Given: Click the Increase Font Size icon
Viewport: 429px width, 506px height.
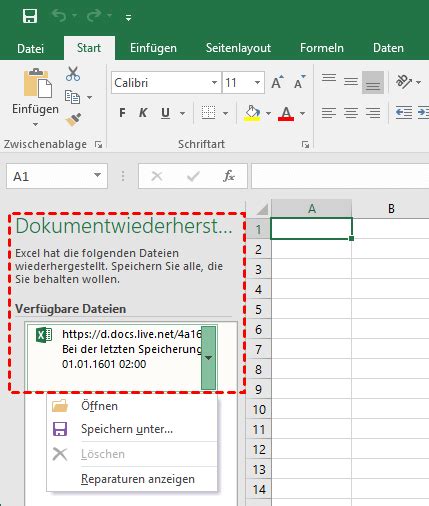Looking at the screenshot, I should click(x=277, y=82).
